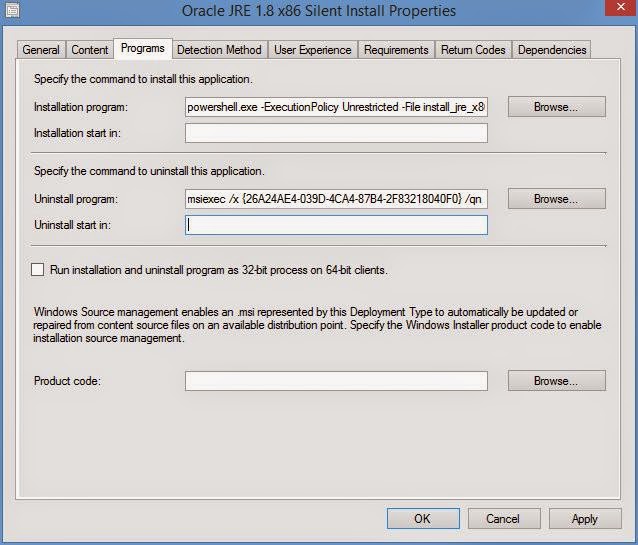This screenshot has width=638, height=545.
Task: Switch to the Content tab
Action: click(90, 50)
